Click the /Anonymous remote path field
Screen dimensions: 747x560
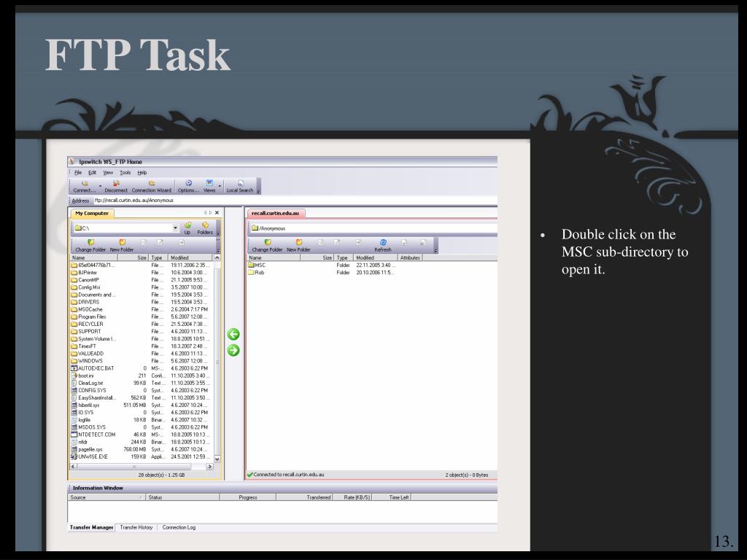pyautogui.click(x=373, y=228)
